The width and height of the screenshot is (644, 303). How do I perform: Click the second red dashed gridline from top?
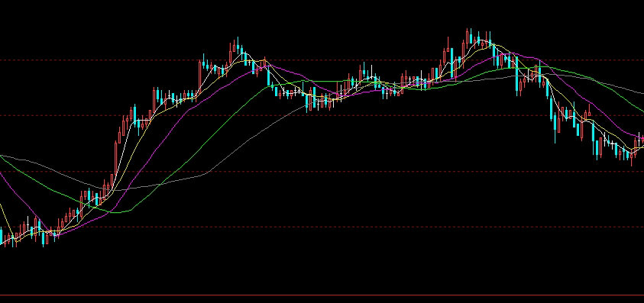322,116
